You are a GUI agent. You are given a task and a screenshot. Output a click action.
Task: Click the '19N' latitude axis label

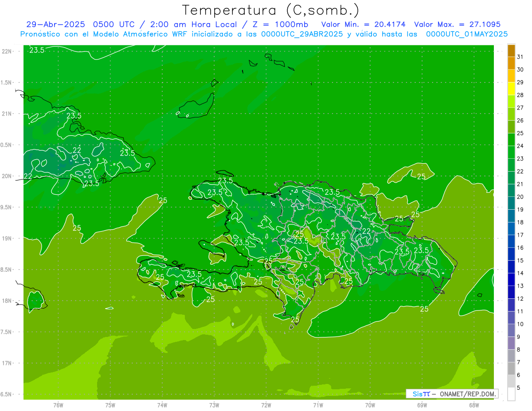(x=6, y=239)
